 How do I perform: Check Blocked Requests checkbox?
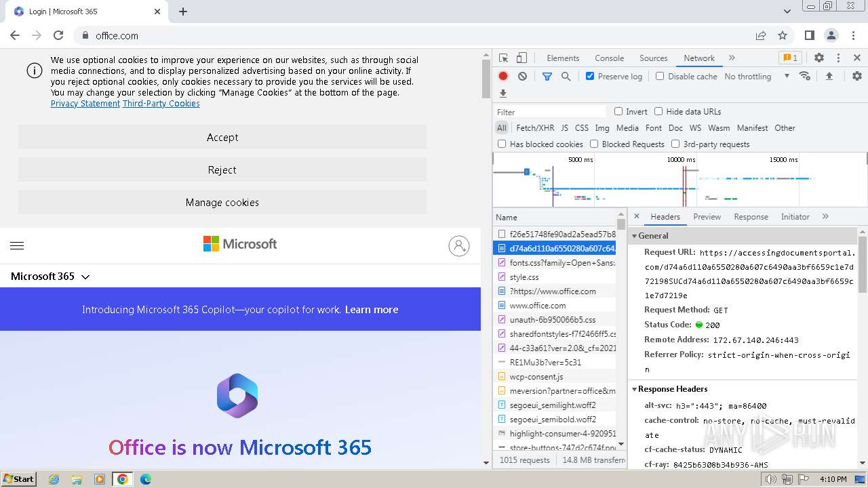pyautogui.click(x=594, y=144)
